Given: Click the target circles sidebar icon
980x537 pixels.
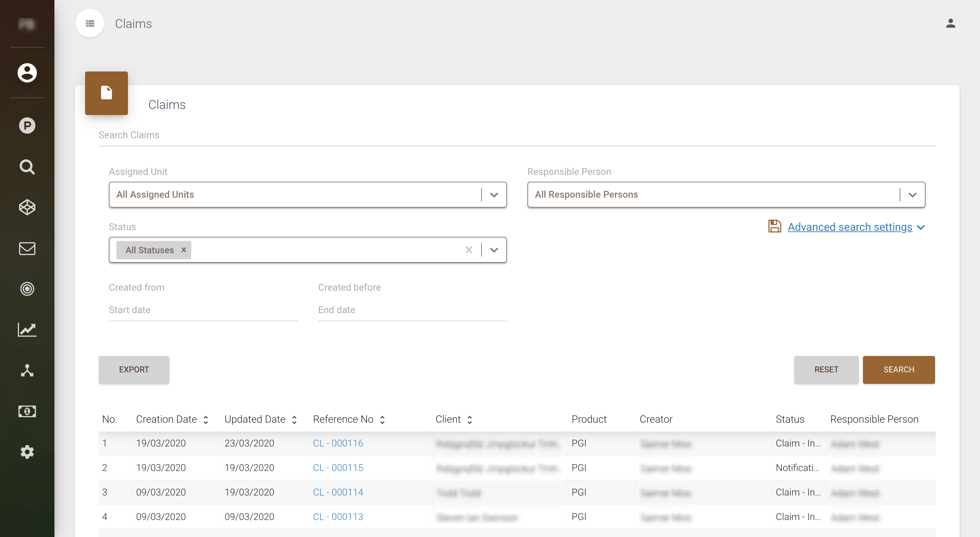Looking at the screenshot, I should [27, 289].
